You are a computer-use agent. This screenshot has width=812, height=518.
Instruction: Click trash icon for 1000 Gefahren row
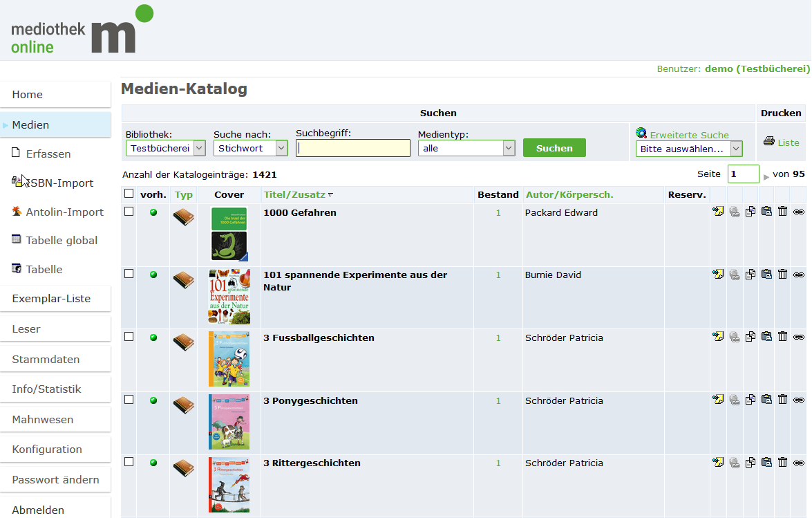pos(782,212)
